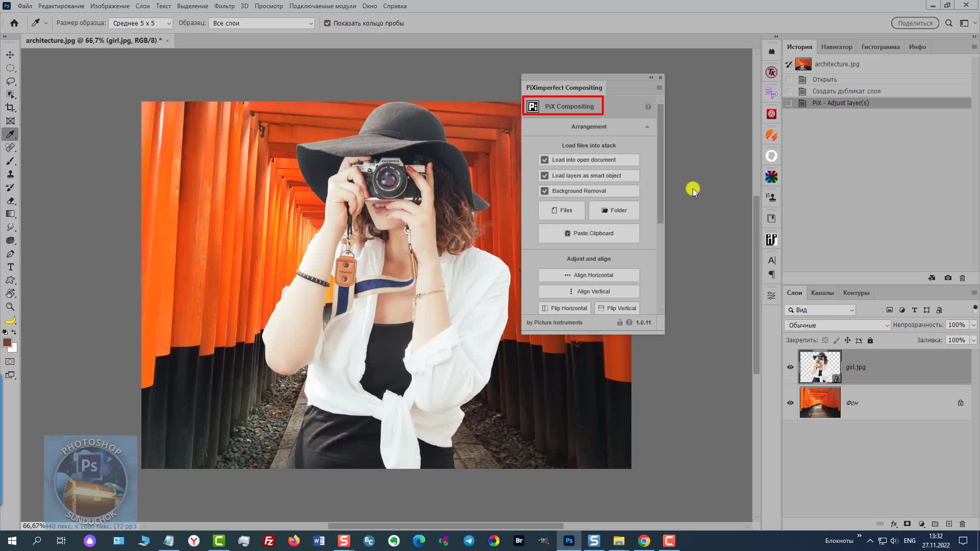The image size is (980, 551).
Task: Enable Load layers as smart object
Action: (x=545, y=175)
